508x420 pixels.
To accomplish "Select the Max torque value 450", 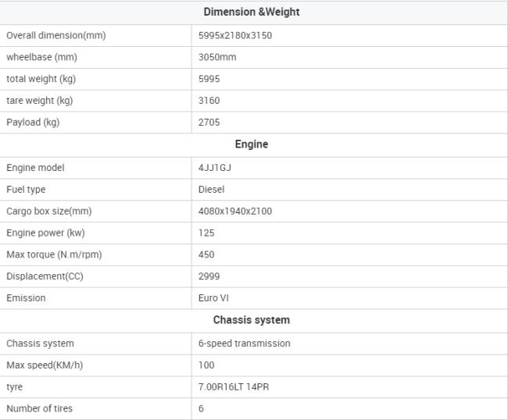I will 206,254.
